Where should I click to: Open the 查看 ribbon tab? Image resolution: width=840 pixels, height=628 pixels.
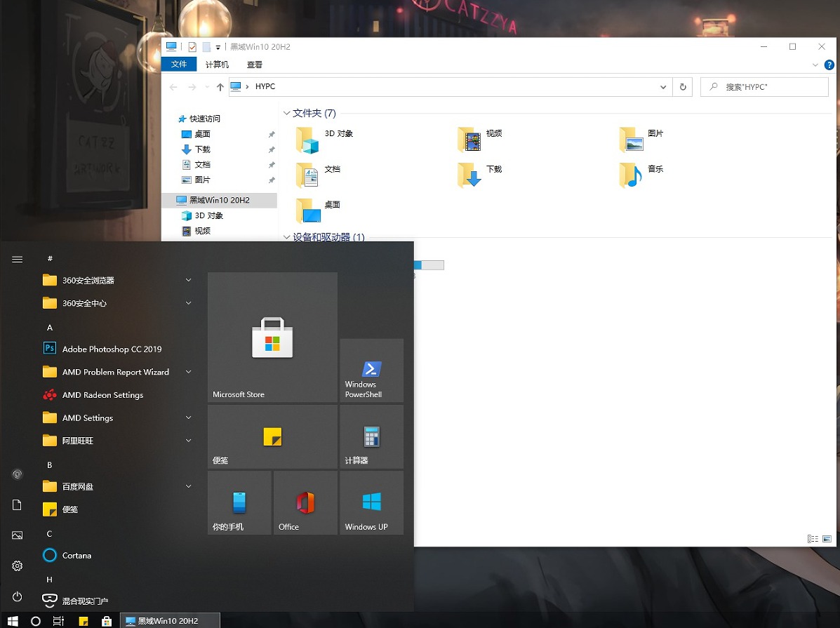click(x=255, y=65)
